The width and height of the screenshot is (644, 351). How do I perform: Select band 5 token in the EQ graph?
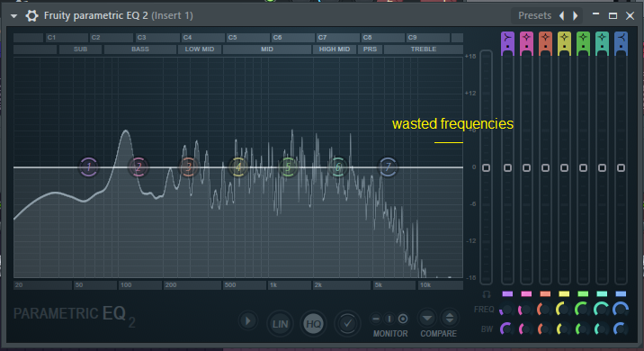pos(289,166)
